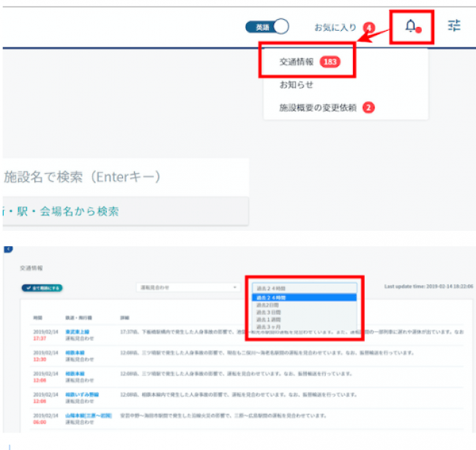Select お知らせ in the notification menu
476x450 pixels.
coord(297,85)
